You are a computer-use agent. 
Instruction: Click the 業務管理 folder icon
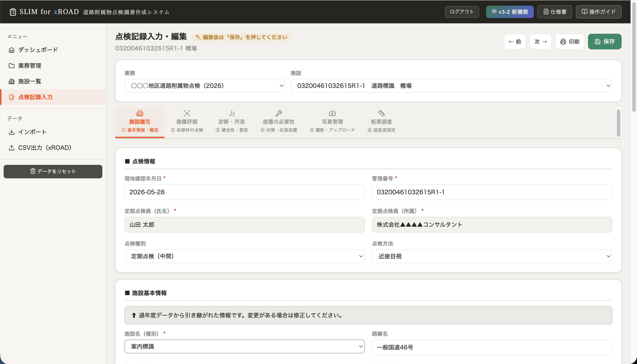point(12,66)
